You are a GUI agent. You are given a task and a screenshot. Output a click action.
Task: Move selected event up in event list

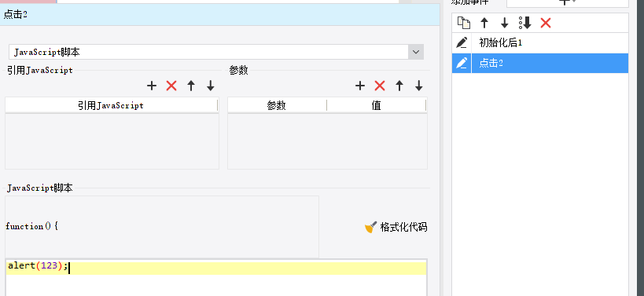(484, 23)
